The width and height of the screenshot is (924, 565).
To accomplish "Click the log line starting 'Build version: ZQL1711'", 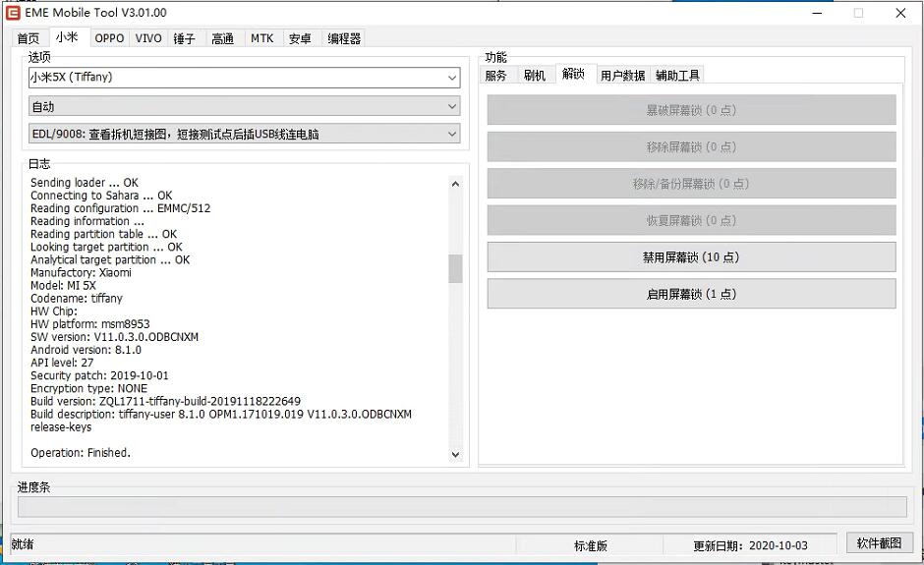I will 165,401.
